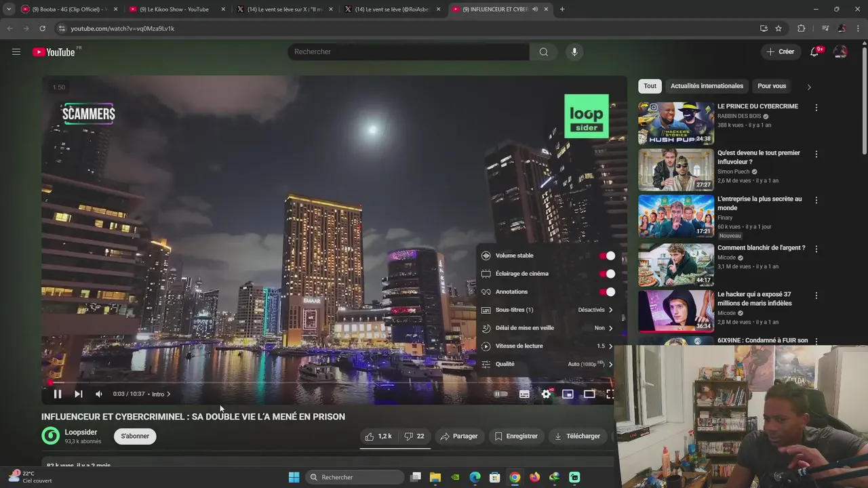Open options for Finary video
868x488 pixels.
tap(816, 201)
